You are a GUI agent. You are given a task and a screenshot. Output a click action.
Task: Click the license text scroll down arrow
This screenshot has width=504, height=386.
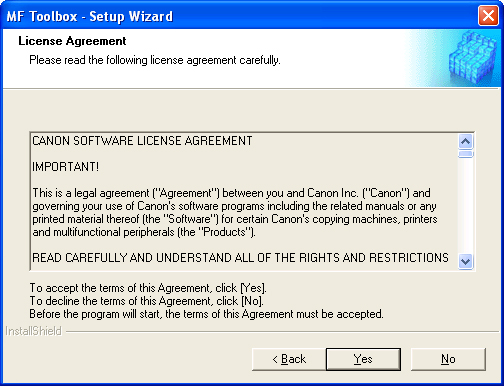pyautogui.click(x=466, y=261)
